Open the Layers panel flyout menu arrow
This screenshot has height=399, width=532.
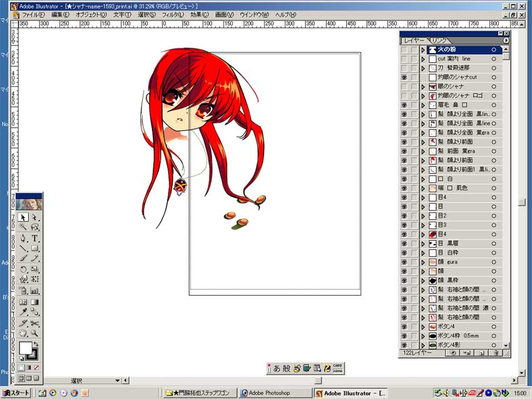tap(506, 41)
